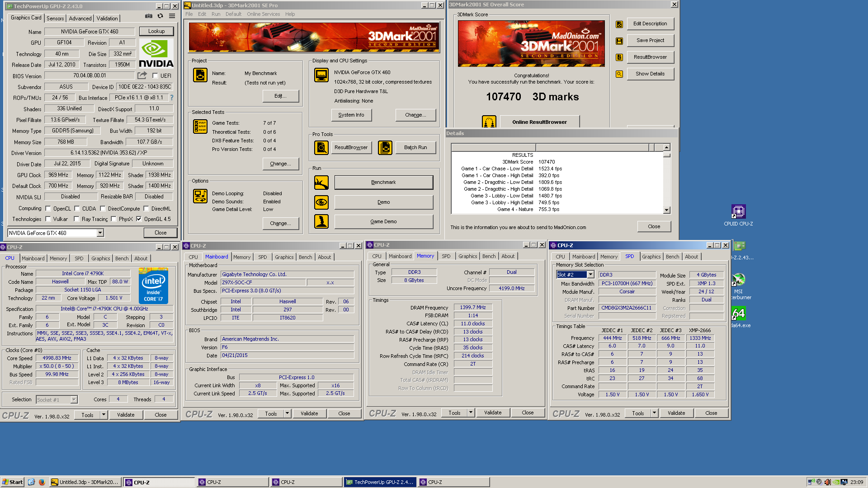Click the ResultBrowser icon in score window
Image resolution: width=868 pixels, height=488 pixels.
coord(619,57)
